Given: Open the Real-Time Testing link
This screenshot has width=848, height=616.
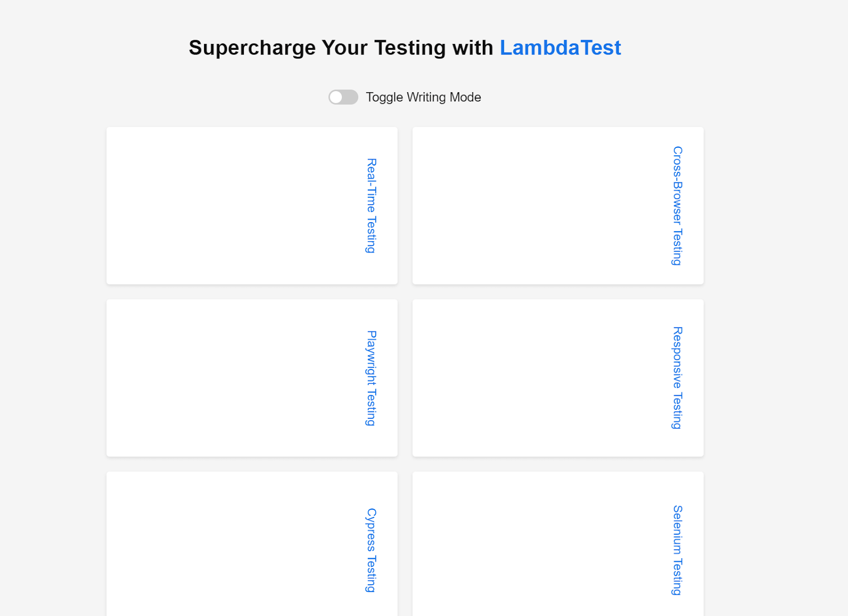Looking at the screenshot, I should (x=372, y=206).
